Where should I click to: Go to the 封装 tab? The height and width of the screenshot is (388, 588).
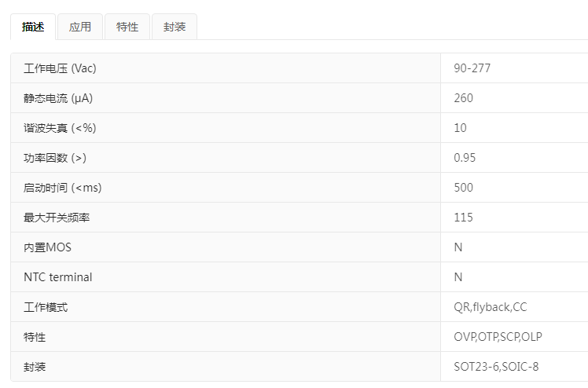click(x=175, y=27)
